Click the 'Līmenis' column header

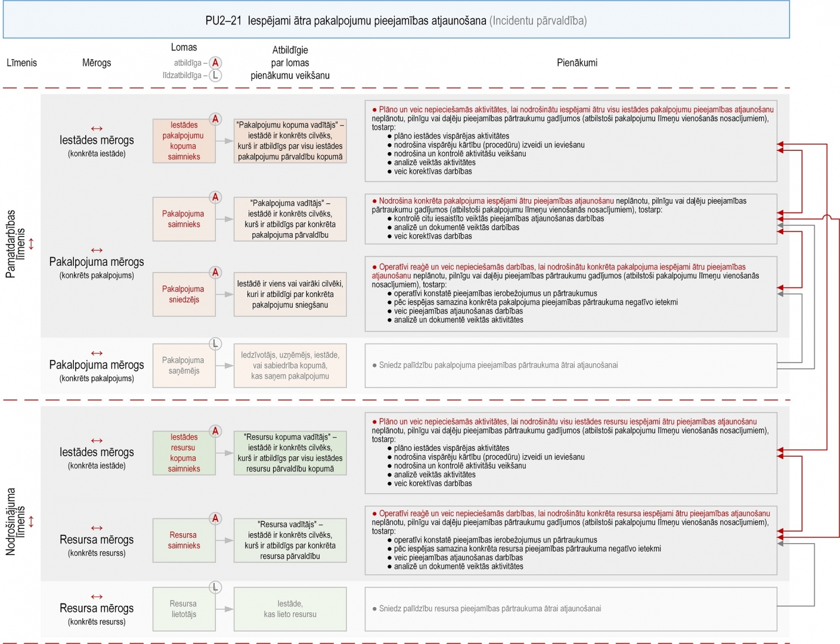pyautogui.click(x=21, y=63)
